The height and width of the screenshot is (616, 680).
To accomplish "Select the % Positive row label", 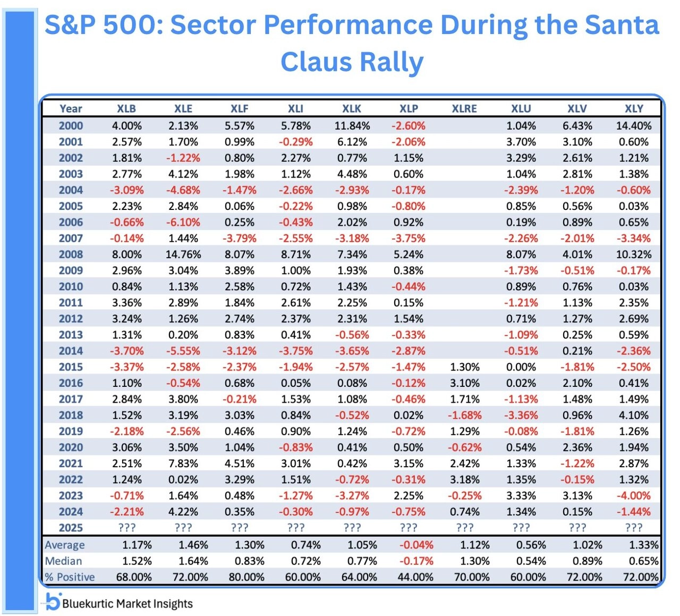I will [70, 577].
